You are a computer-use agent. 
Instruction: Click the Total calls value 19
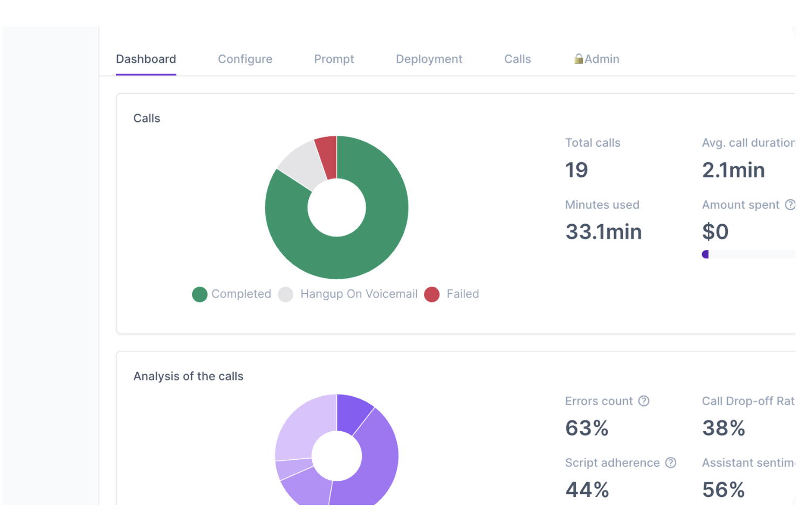(576, 170)
